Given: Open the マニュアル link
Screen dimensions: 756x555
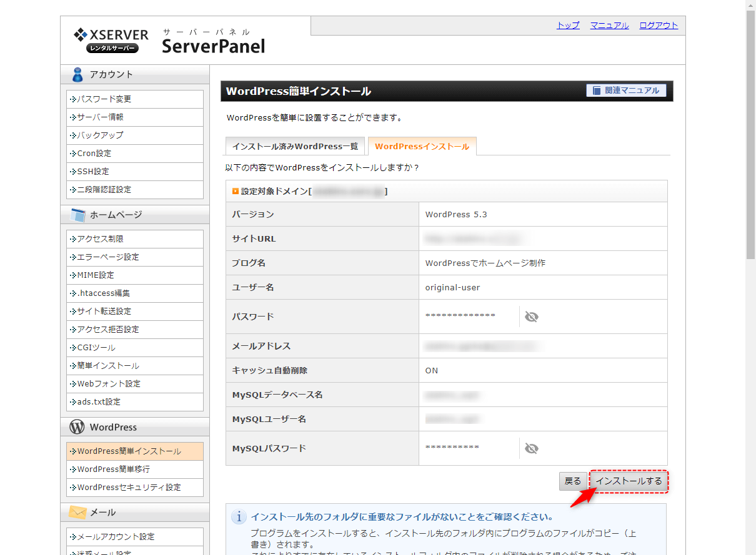Looking at the screenshot, I should click(x=609, y=26).
